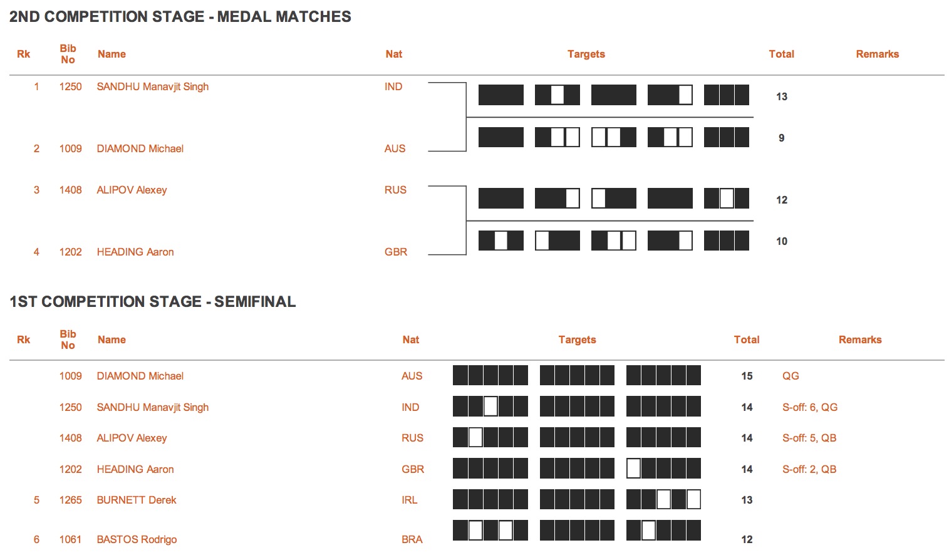Screen dimensions: 949x560
Task: Click the S-off: 2, QB remark
Action: pyautogui.click(x=809, y=469)
